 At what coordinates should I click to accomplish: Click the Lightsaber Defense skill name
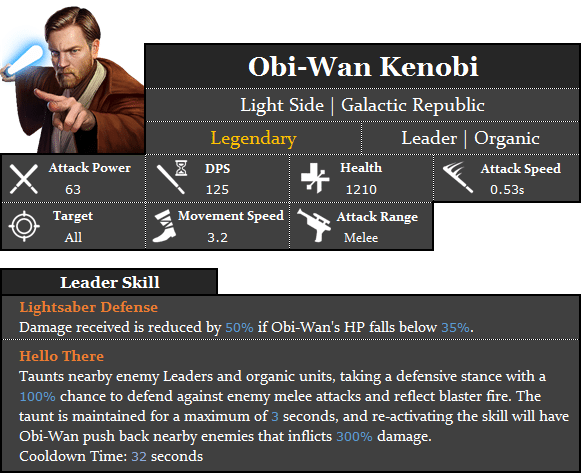tap(89, 307)
